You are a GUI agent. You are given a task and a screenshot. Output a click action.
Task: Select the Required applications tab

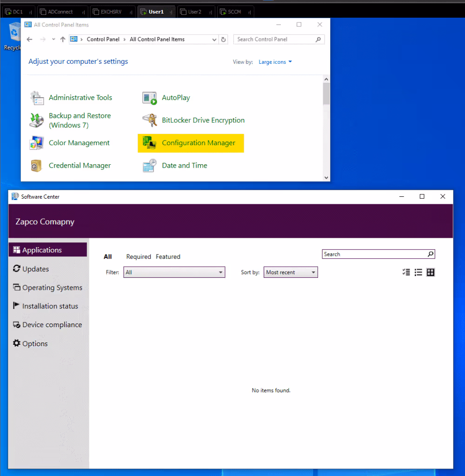139,257
